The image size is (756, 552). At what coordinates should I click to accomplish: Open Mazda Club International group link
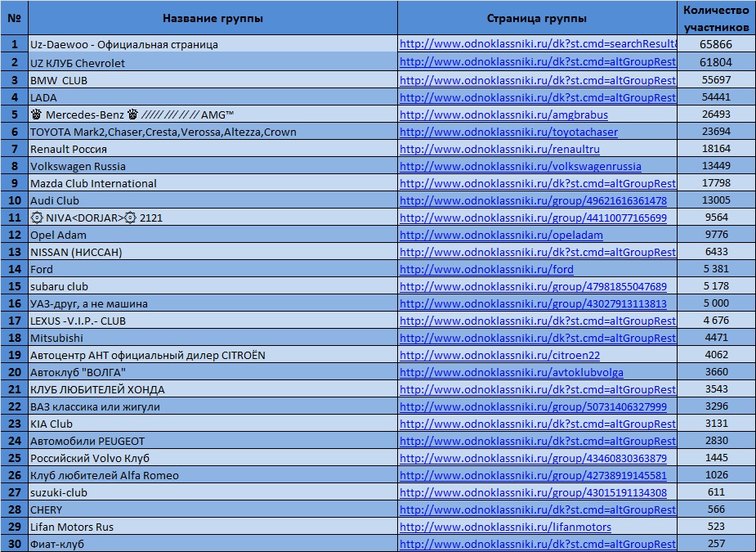pyautogui.click(x=538, y=183)
